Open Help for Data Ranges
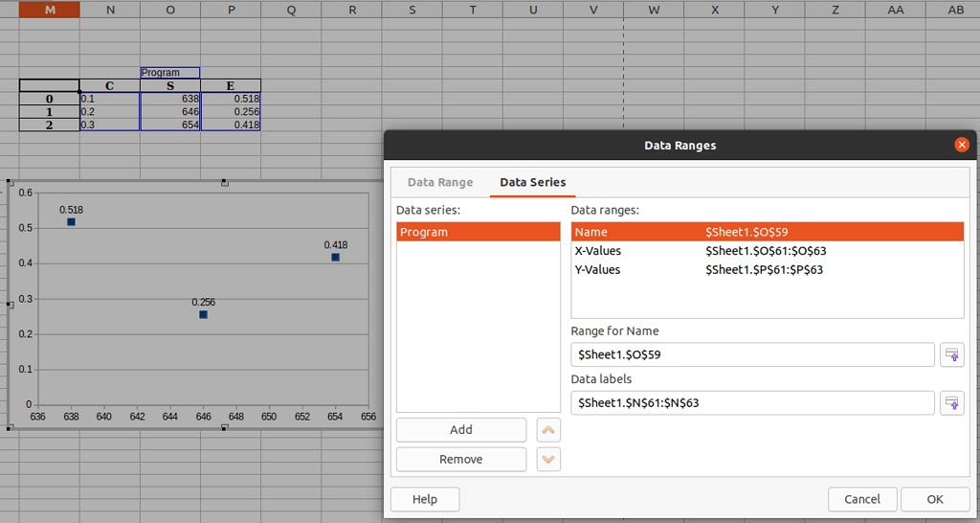This screenshot has width=980, height=523. 425,499
